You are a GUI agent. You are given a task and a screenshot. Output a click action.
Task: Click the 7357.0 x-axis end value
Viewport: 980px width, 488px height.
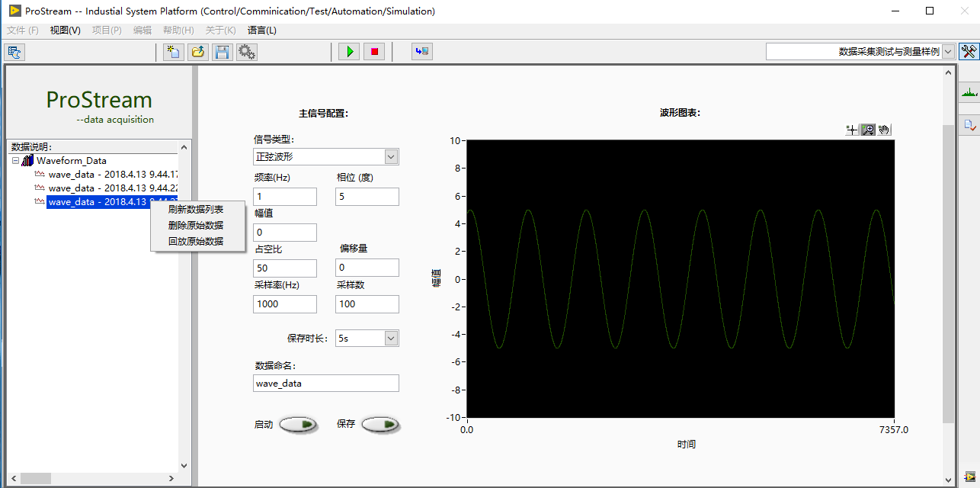pyautogui.click(x=893, y=430)
